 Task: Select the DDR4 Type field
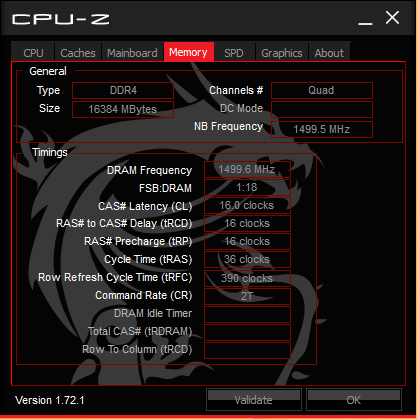click(x=123, y=90)
